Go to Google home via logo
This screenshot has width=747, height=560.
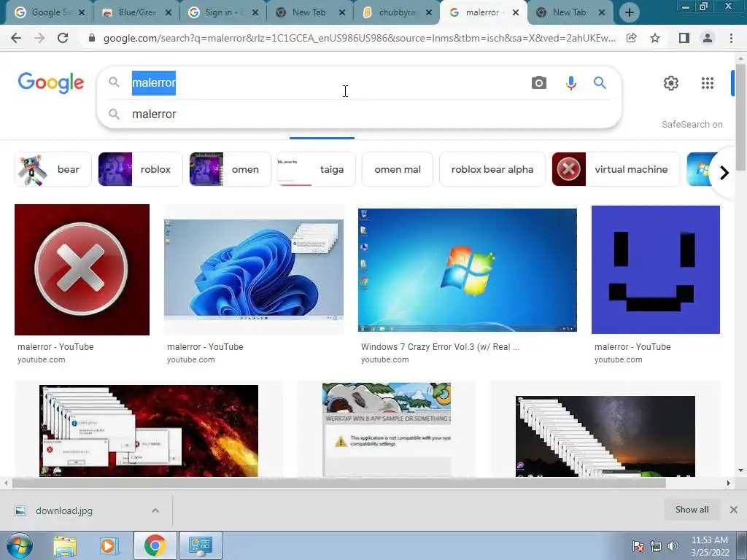point(51,83)
